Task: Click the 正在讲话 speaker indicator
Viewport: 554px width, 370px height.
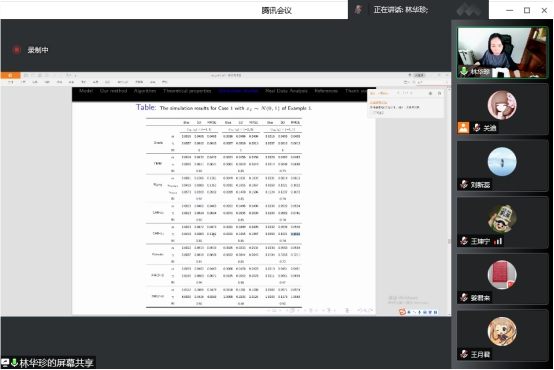Action: point(401,10)
